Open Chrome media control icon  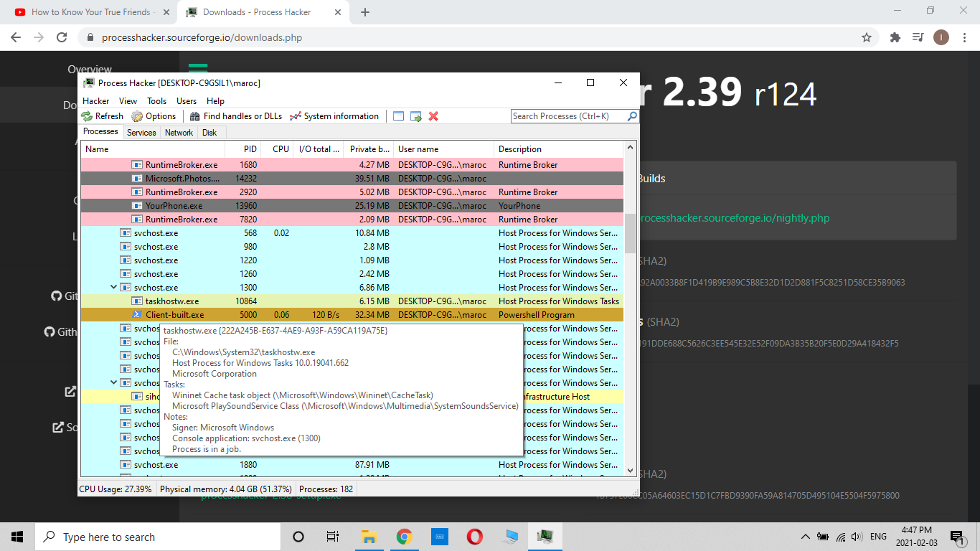[918, 37]
